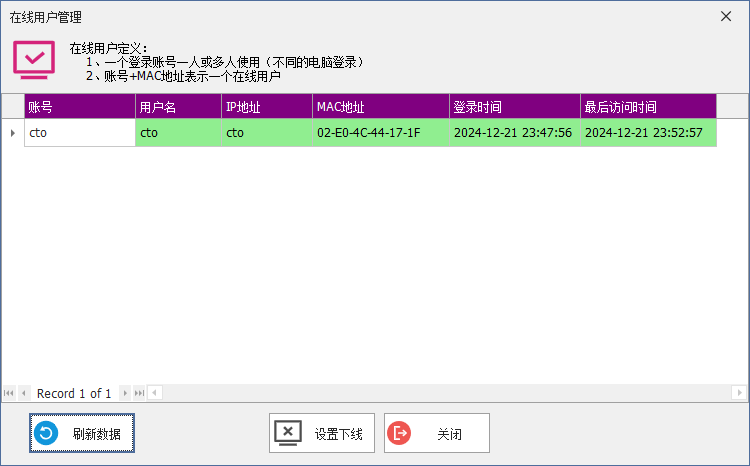Go to first record navigator arrow
The width and height of the screenshot is (750, 466).
[x=9, y=393]
